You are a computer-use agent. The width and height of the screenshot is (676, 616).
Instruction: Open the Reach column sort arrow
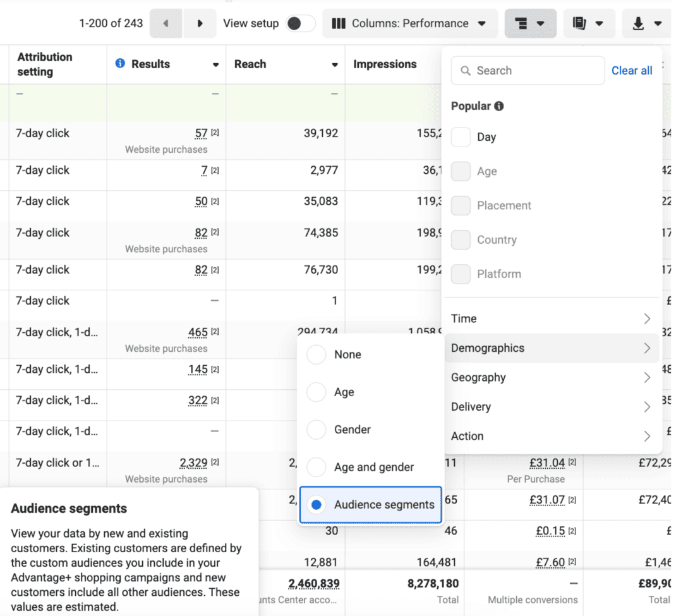coord(335,64)
